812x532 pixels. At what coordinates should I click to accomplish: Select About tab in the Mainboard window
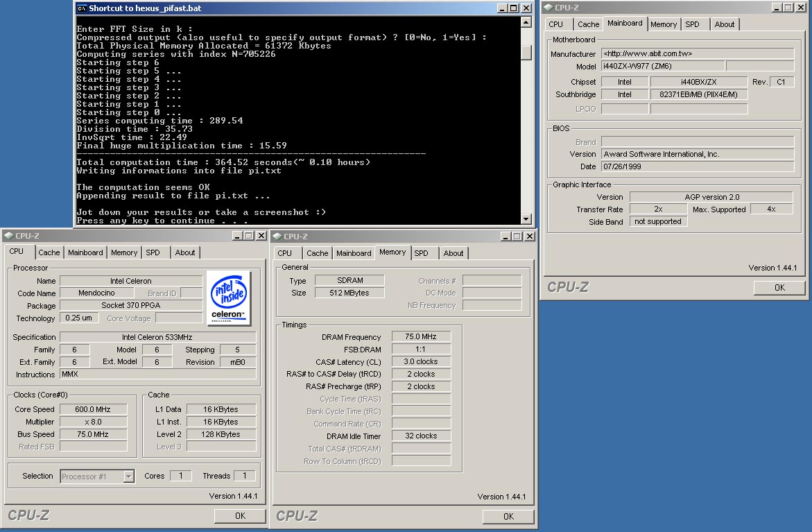(725, 24)
